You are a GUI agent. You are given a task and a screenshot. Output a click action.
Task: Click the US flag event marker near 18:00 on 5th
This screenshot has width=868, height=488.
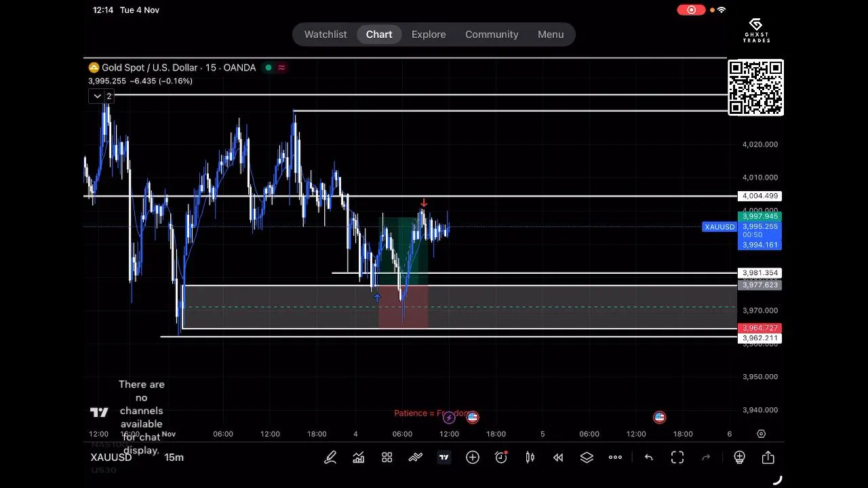coord(659,418)
